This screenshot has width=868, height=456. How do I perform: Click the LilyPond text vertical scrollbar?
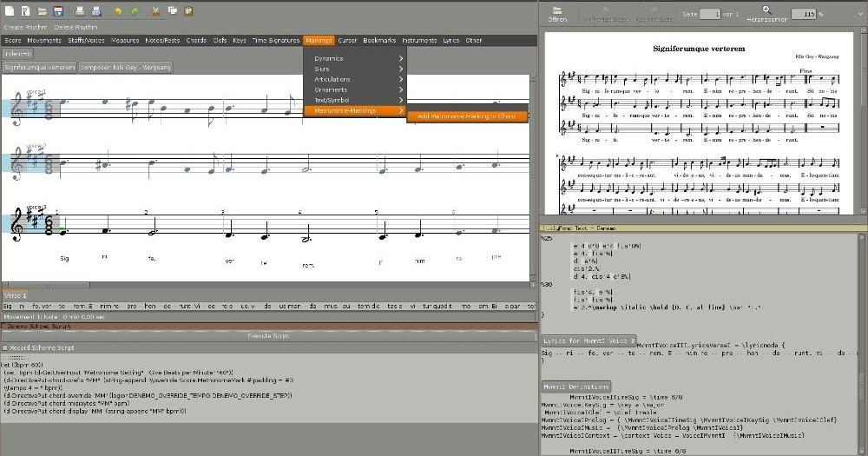point(863,344)
